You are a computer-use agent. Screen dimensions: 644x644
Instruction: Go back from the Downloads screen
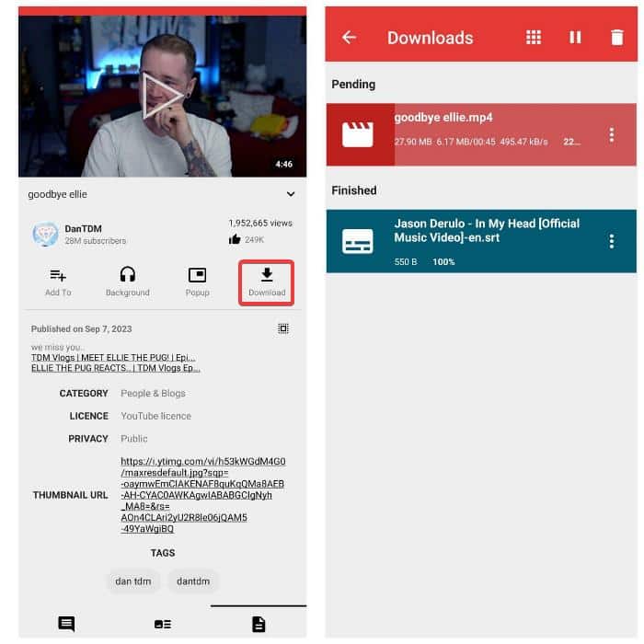349,38
